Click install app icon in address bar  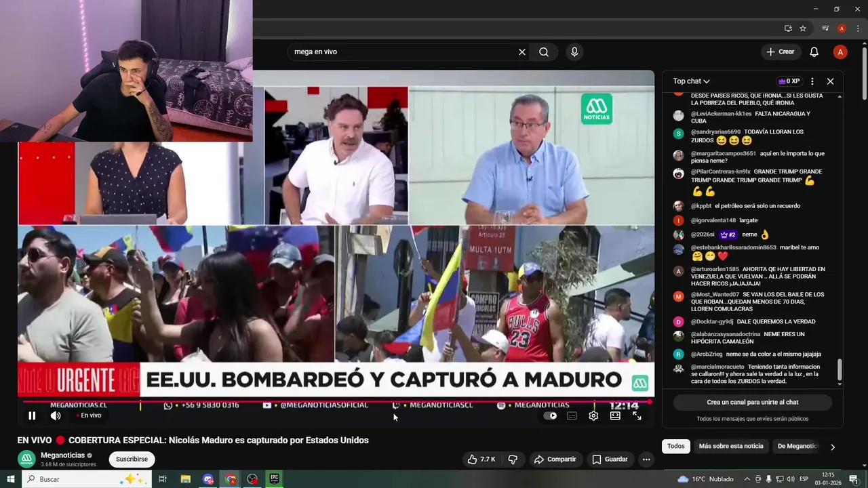pyautogui.click(x=788, y=28)
